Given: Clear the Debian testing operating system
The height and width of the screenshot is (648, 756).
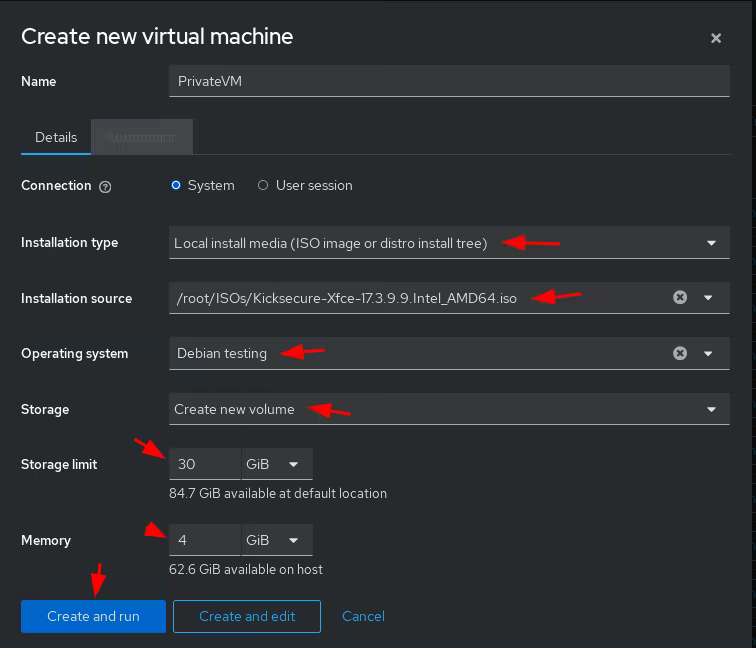Looking at the screenshot, I should pos(680,353).
